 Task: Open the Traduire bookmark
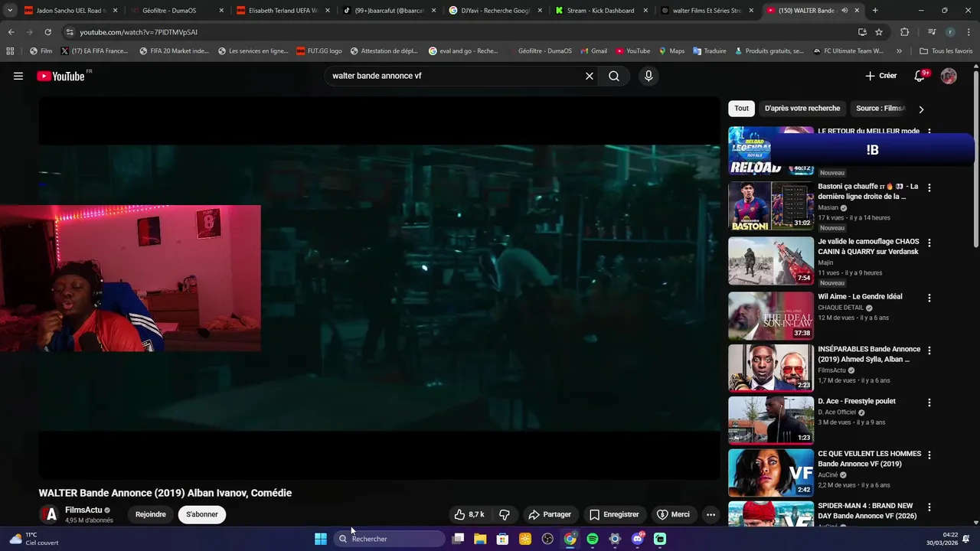[709, 51]
